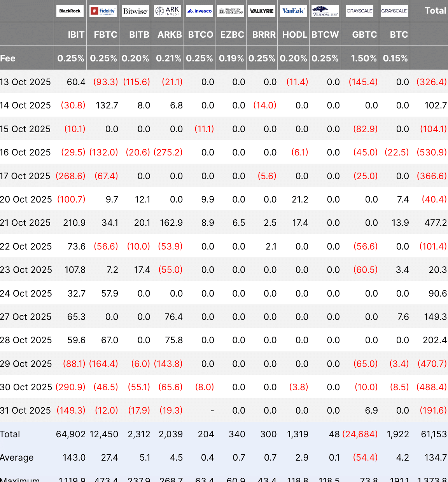This screenshot has height=482, width=448.
Task: Click the Total column header
Action: [x=435, y=11]
